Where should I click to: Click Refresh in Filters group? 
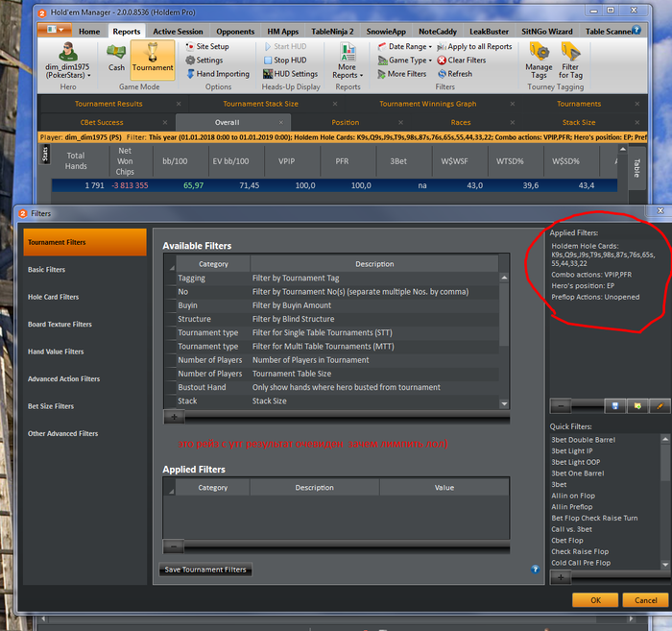click(x=455, y=74)
